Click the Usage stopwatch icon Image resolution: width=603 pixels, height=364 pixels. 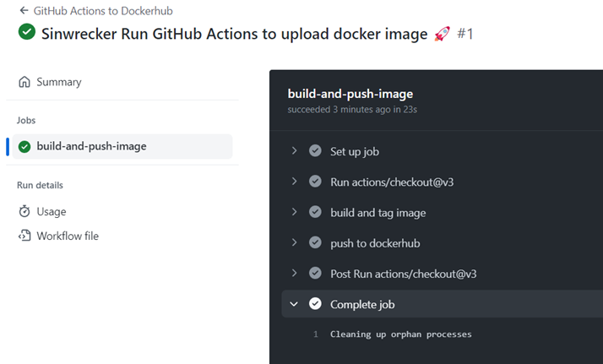click(x=24, y=211)
